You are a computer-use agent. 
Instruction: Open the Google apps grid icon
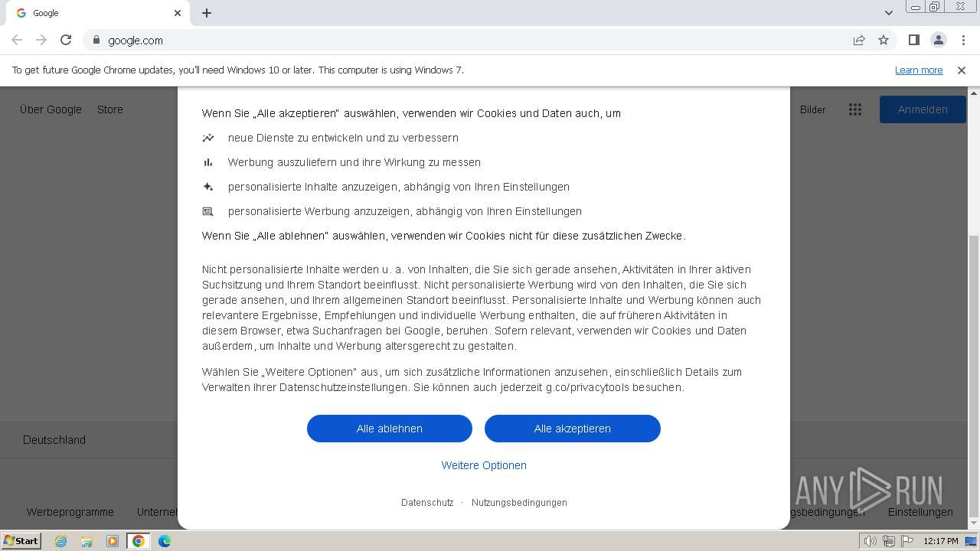[855, 109]
